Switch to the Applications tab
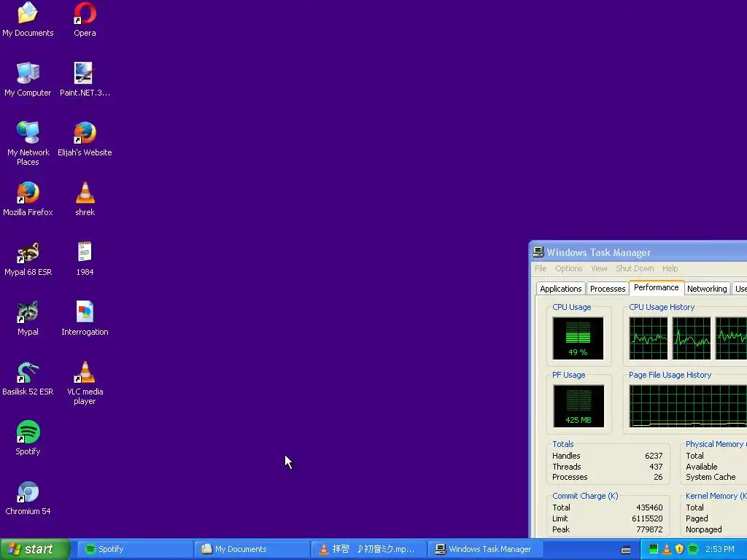Viewport: 747px width, 560px height. [x=561, y=289]
